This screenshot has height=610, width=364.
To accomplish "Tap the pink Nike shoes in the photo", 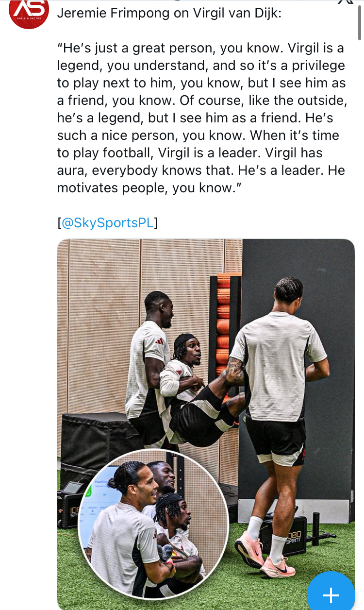I will click(x=265, y=554).
